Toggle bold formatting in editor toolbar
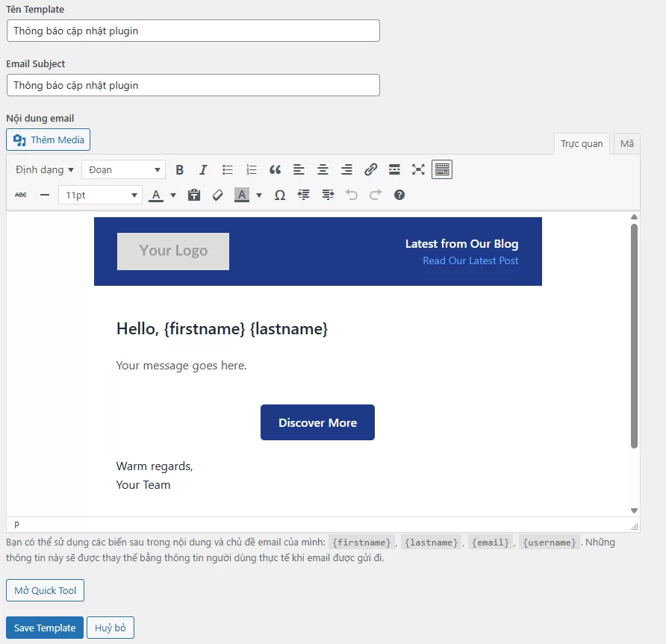Screen dimensions: 666x644 [179, 170]
